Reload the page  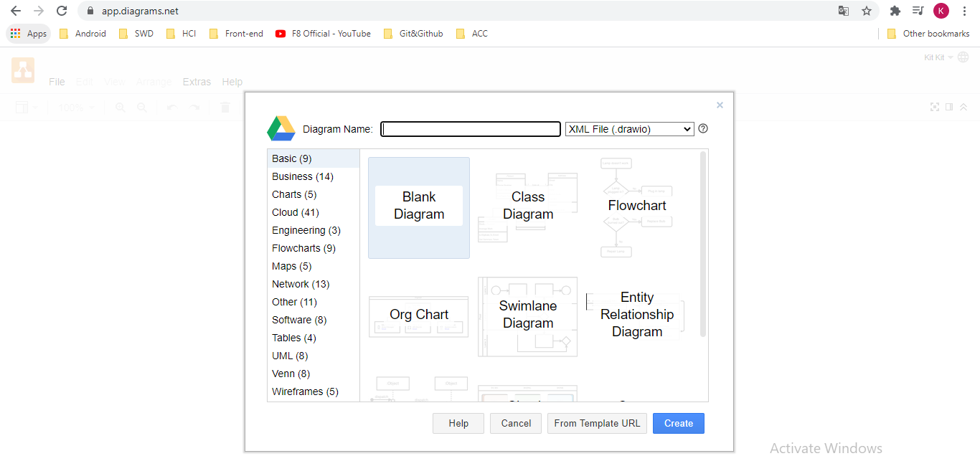pos(62,11)
